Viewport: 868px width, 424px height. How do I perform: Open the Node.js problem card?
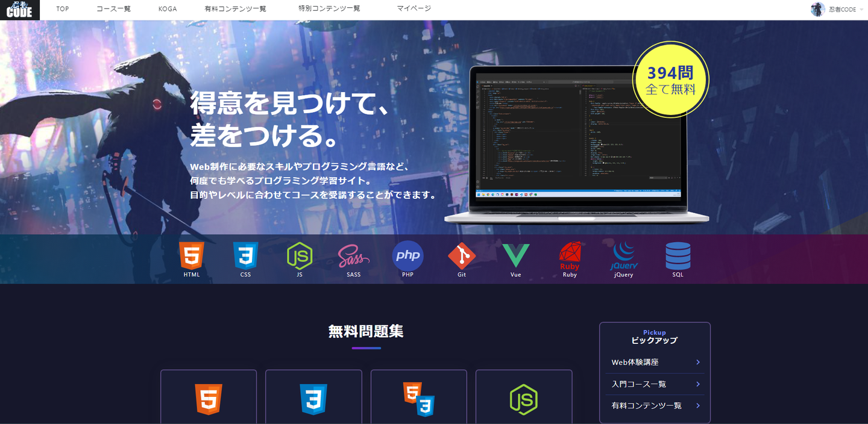[524, 397]
